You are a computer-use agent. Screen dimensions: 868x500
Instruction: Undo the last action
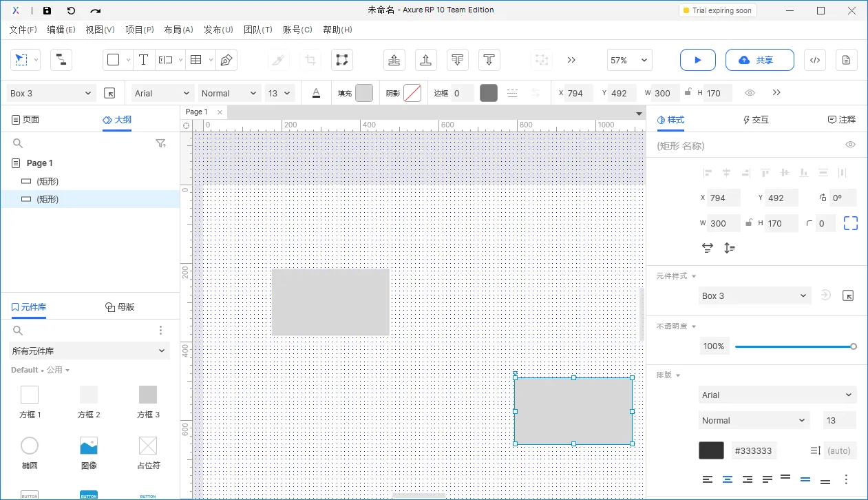coord(71,10)
